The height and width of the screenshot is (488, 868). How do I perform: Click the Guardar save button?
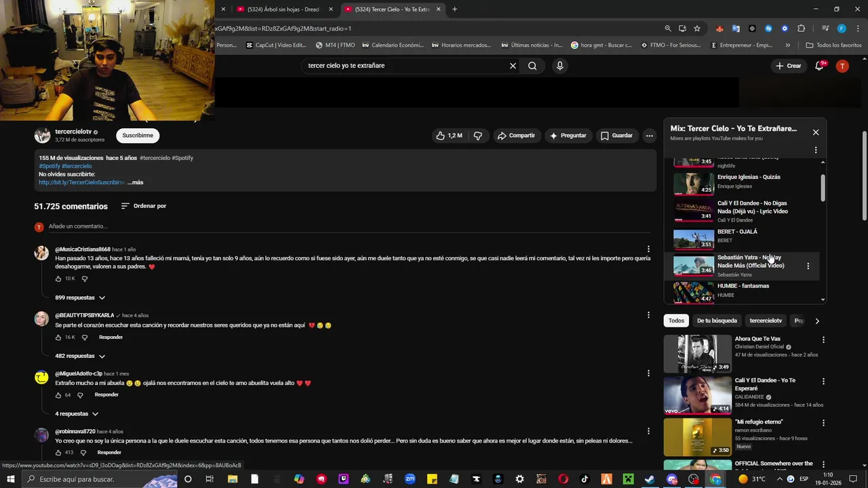616,136
